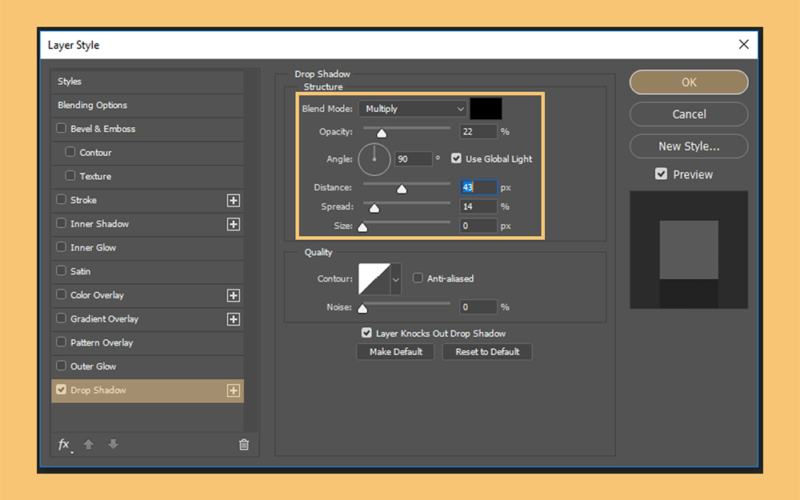
Task: Click the Reset to Default button
Action: coord(487,352)
